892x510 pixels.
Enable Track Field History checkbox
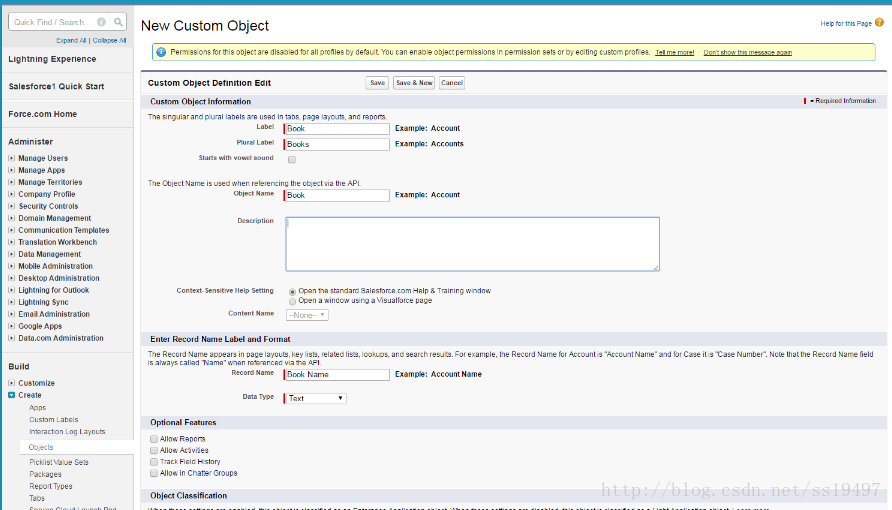pos(154,462)
